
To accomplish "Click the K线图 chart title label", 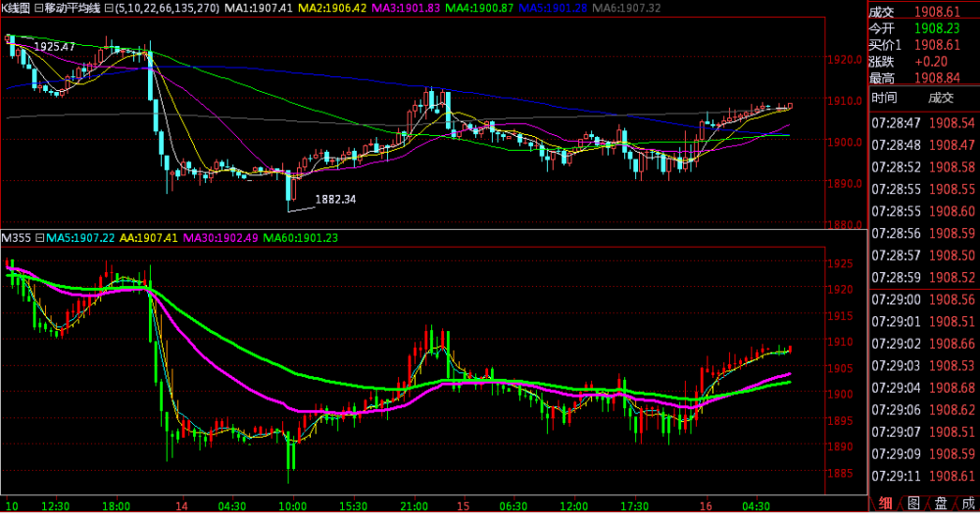I will click(15, 8).
